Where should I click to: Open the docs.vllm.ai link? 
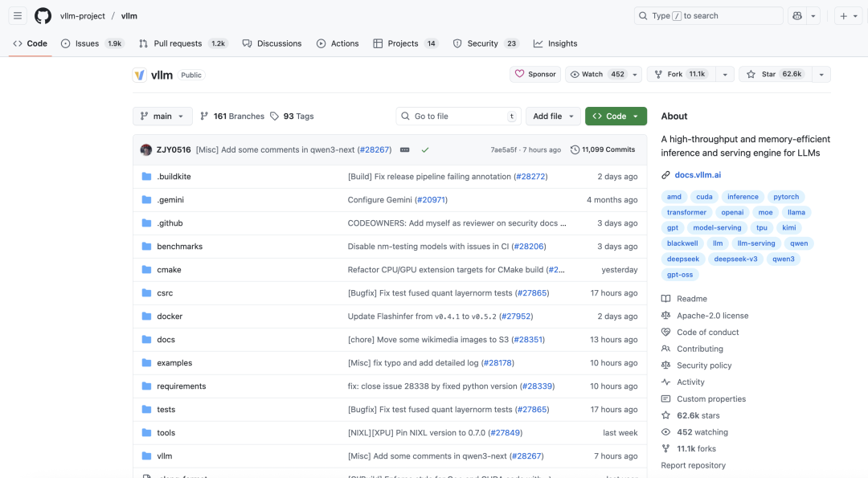pyautogui.click(x=698, y=175)
